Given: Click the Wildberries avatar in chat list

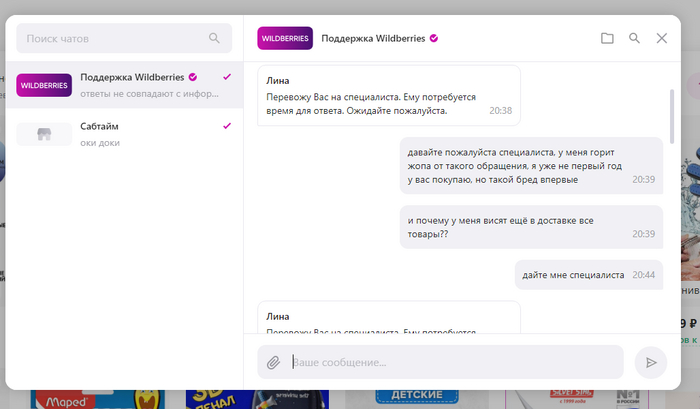Looking at the screenshot, I should (x=44, y=85).
